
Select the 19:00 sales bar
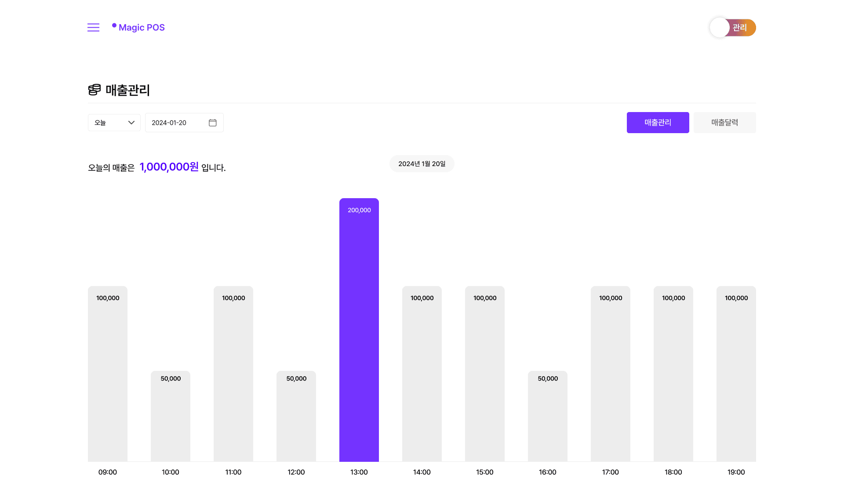click(736, 374)
